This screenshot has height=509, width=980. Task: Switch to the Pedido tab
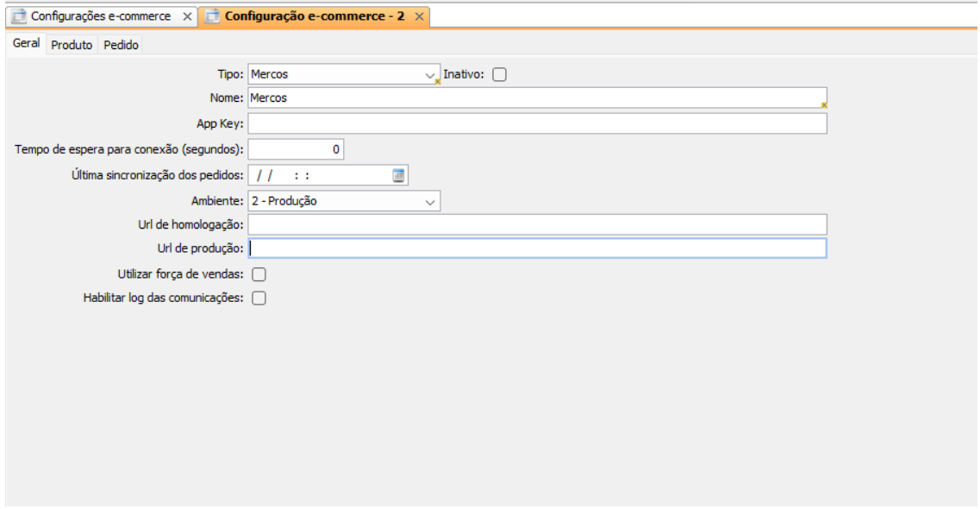tap(122, 45)
